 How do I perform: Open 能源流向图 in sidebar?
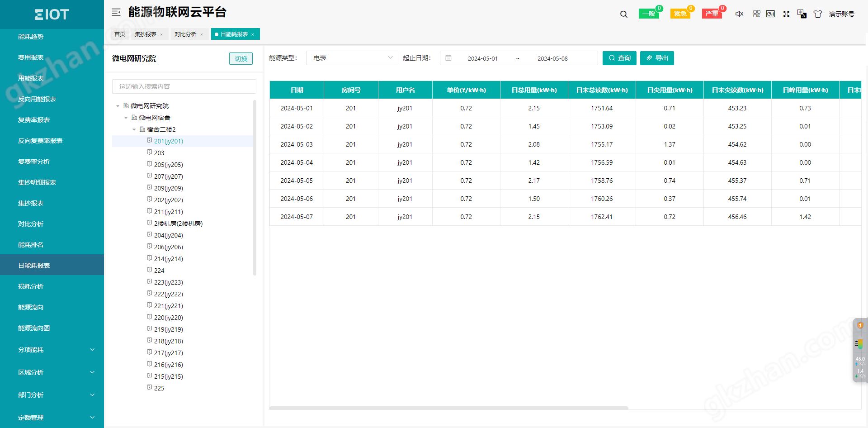point(34,328)
